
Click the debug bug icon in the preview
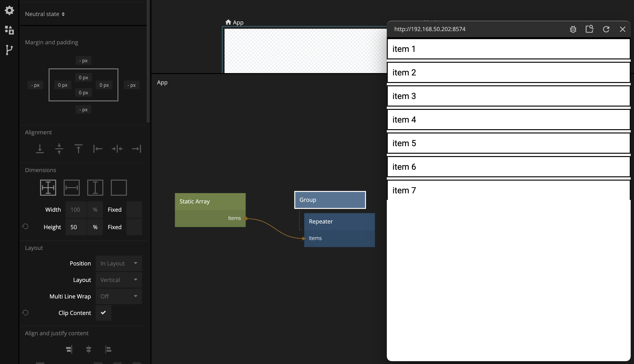coord(573,29)
